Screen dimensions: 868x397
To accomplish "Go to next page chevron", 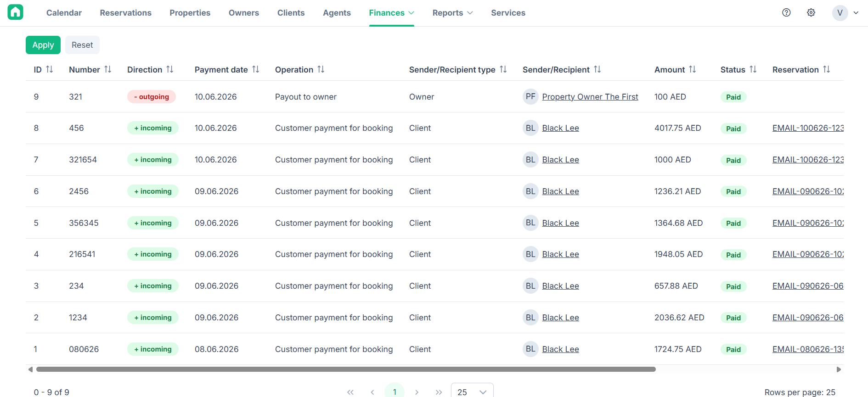I will [x=417, y=392].
